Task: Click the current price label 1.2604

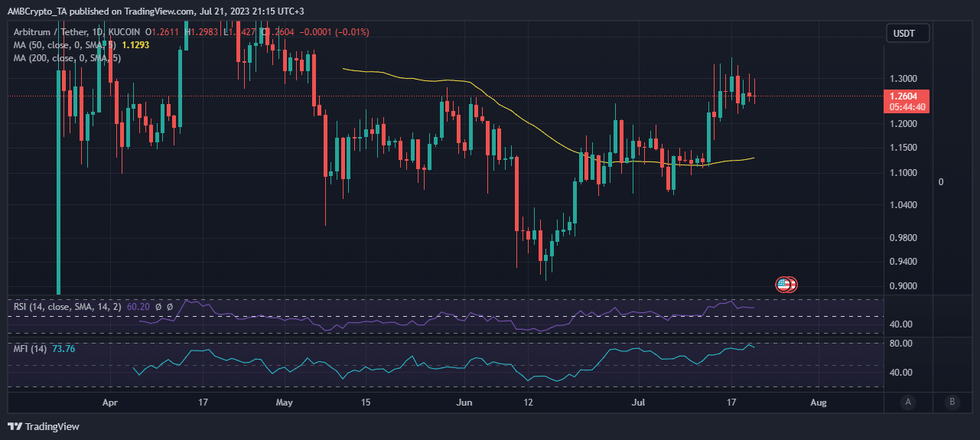Action: coord(906,96)
